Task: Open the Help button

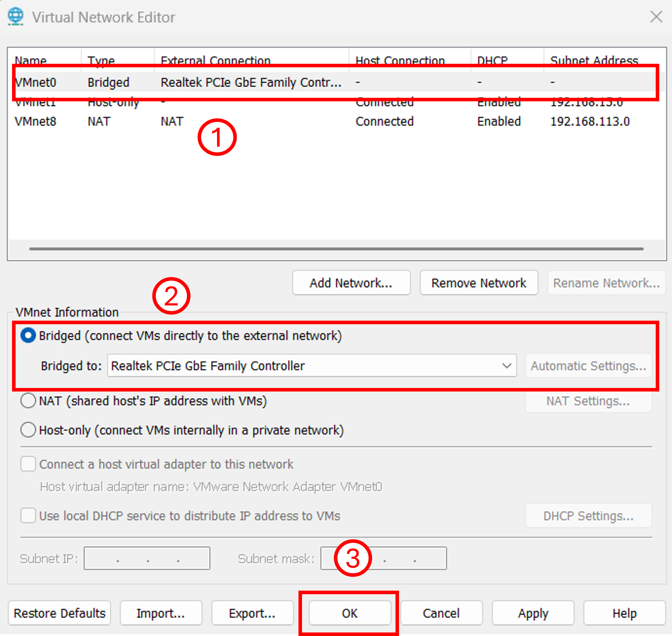Action: pyautogui.click(x=625, y=613)
